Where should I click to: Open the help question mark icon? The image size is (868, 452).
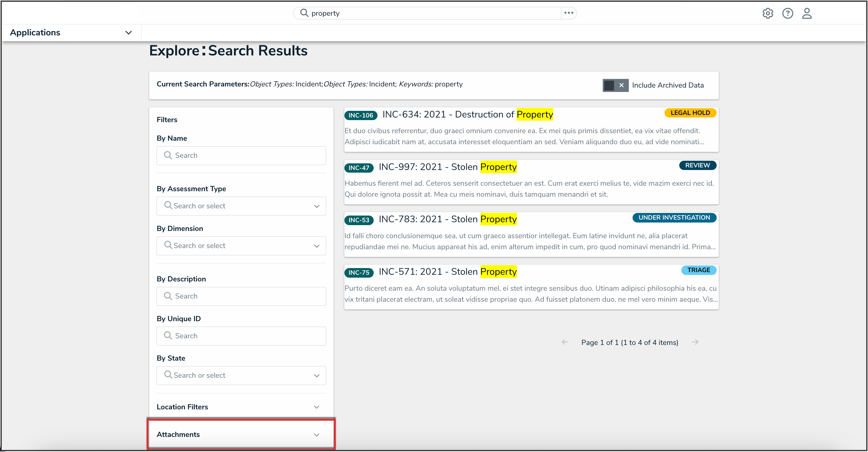[x=787, y=14]
